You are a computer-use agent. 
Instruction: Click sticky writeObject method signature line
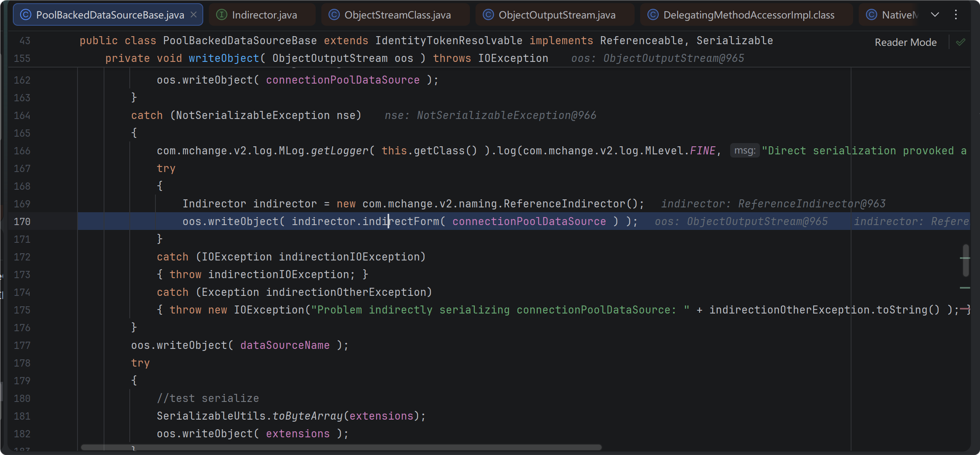tap(327, 58)
